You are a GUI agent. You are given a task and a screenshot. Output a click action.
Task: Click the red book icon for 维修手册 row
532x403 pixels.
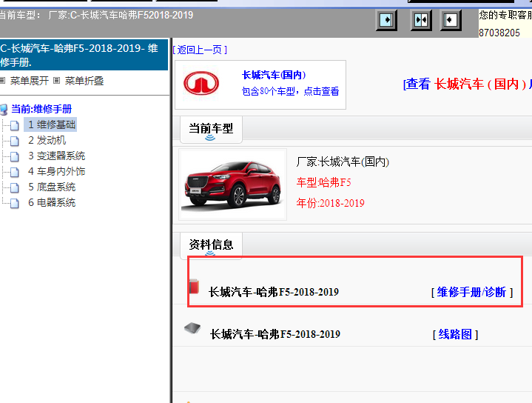point(194,286)
